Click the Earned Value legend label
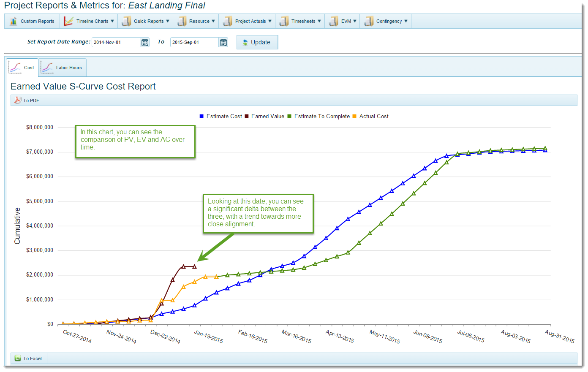This screenshot has height=372, width=588. pyautogui.click(x=268, y=117)
